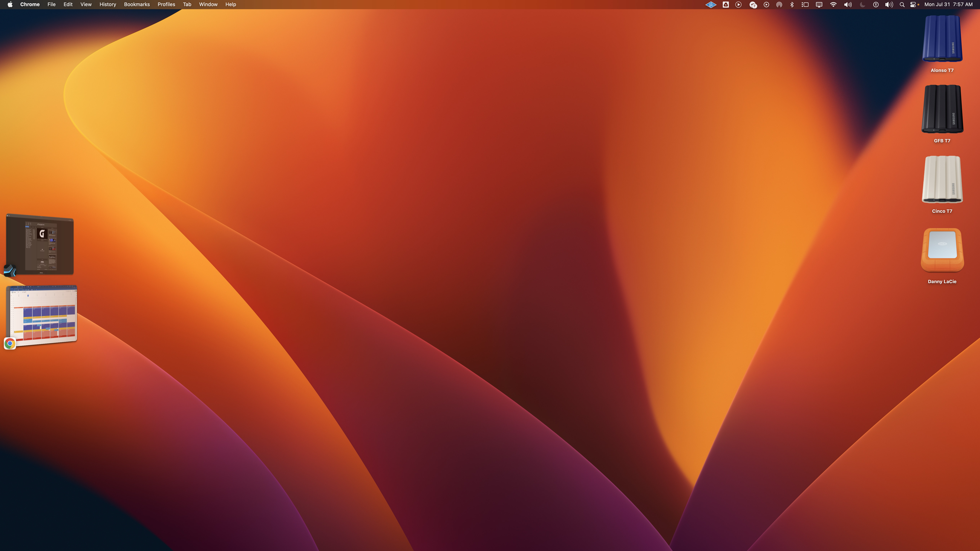Click the date and time clock
This screenshot has width=980, height=551.
tap(948, 5)
